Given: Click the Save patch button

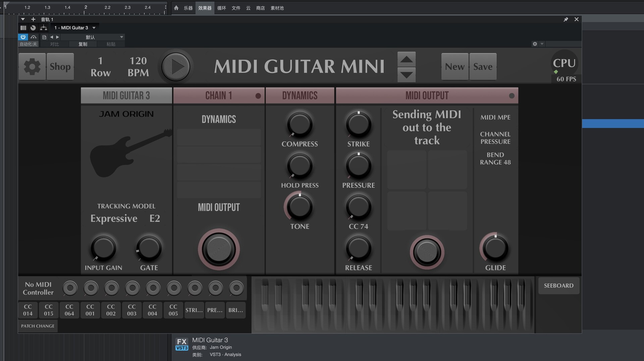Looking at the screenshot, I should (x=483, y=67).
